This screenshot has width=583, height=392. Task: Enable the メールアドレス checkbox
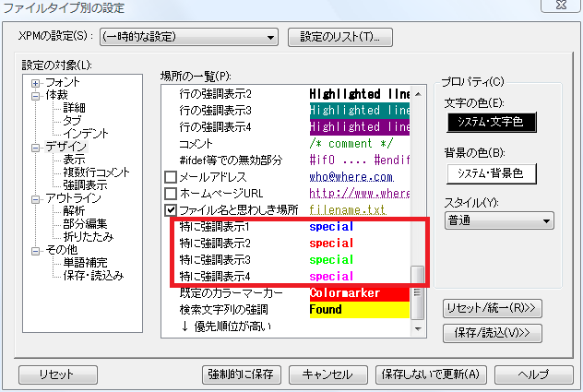[x=171, y=177]
